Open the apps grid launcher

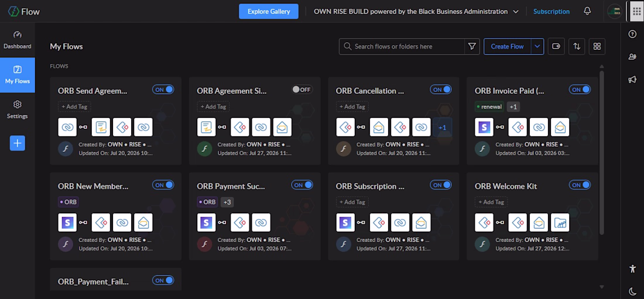point(636,11)
